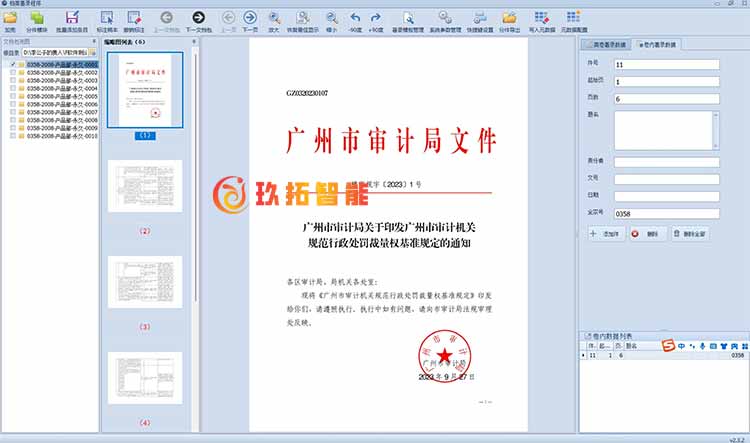Go to previous file with gray arrow

click(x=166, y=18)
